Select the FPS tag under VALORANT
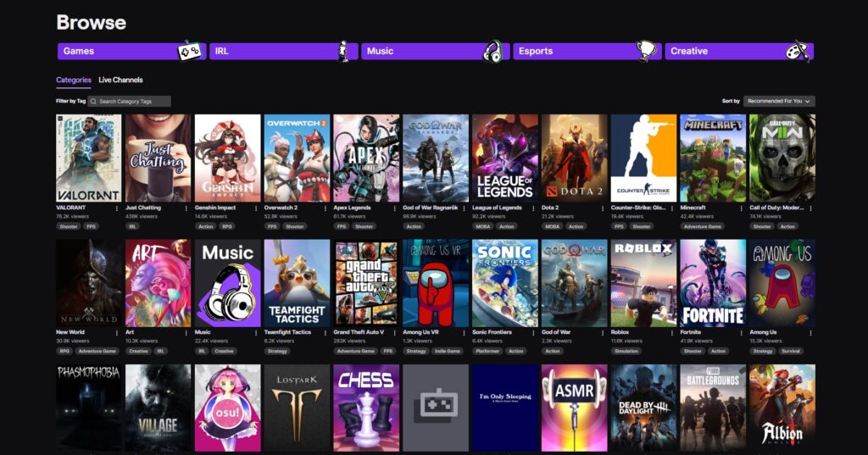 coord(91,226)
